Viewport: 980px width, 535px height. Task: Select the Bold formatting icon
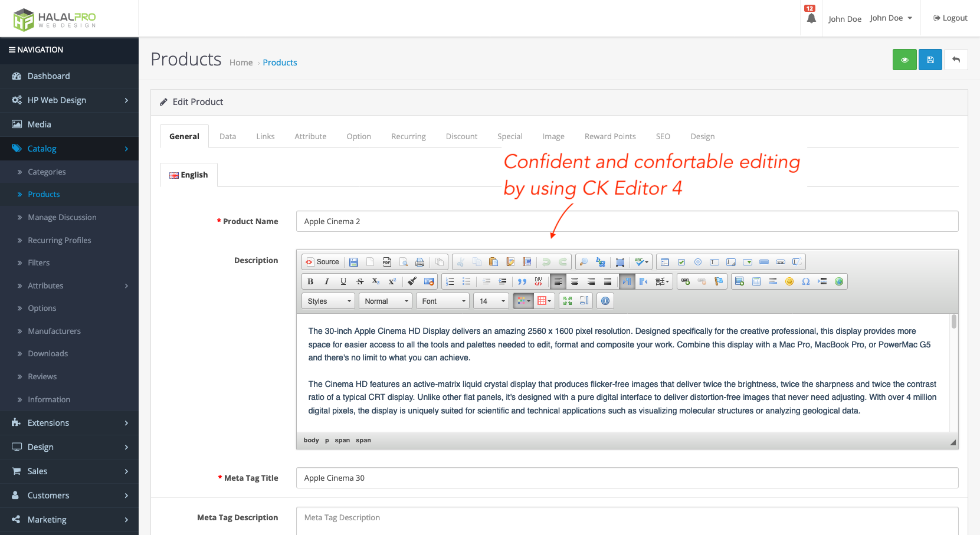(309, 281)
